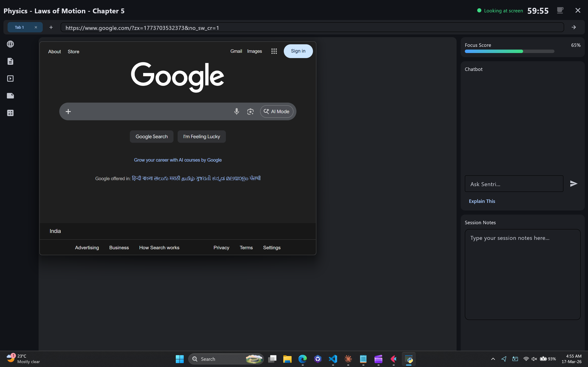Viewport: 588px width, 367px height.
Task: Open the notes card sidebar icon
Action: (x=10, y=96)
